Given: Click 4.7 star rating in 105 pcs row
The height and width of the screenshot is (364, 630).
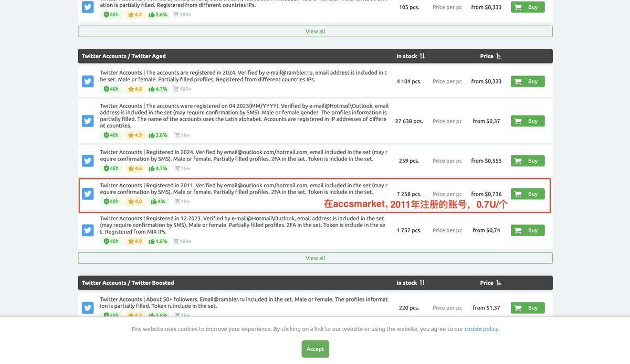Looking at the screenshot, I should pyautogui.click(x=135, y=15).
